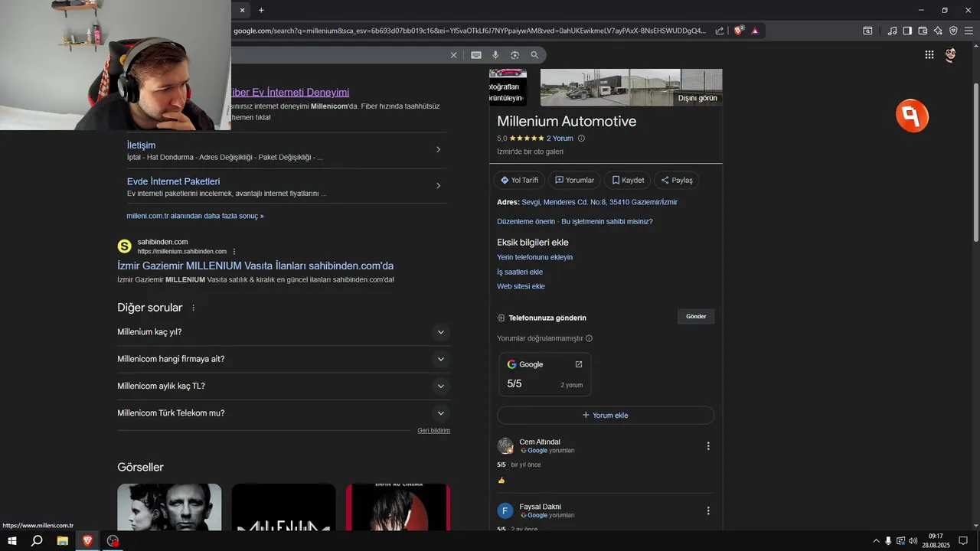
Task: Open İzmir Gaziemir MILLENIUM Vasıta İlanları result
Action: pos(255,266)
